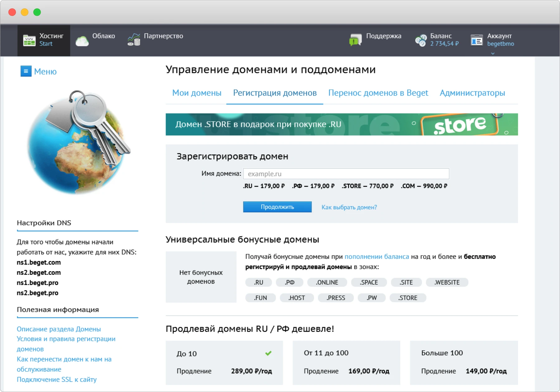Open the Администраторы tab
560x392 pixels.
(x=472, y=93)
